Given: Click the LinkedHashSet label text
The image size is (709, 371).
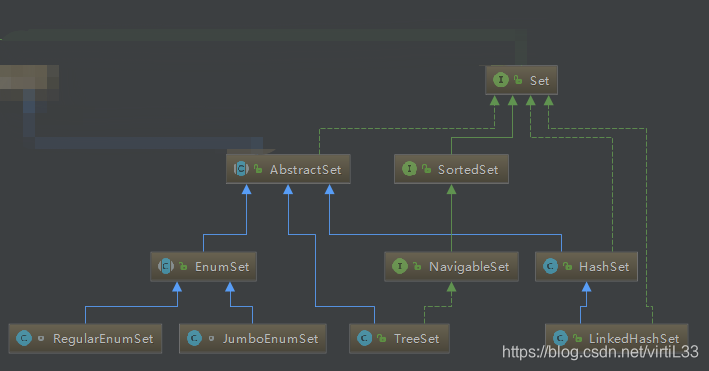Looking at the screenshot, I should click(634, 339).
